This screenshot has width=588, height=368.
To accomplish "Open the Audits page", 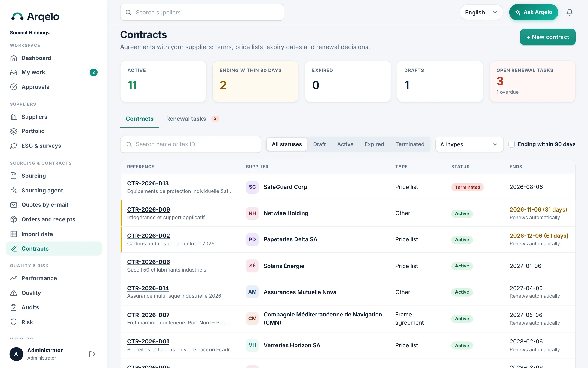I will pyautogui.click(x=54, y=307).
